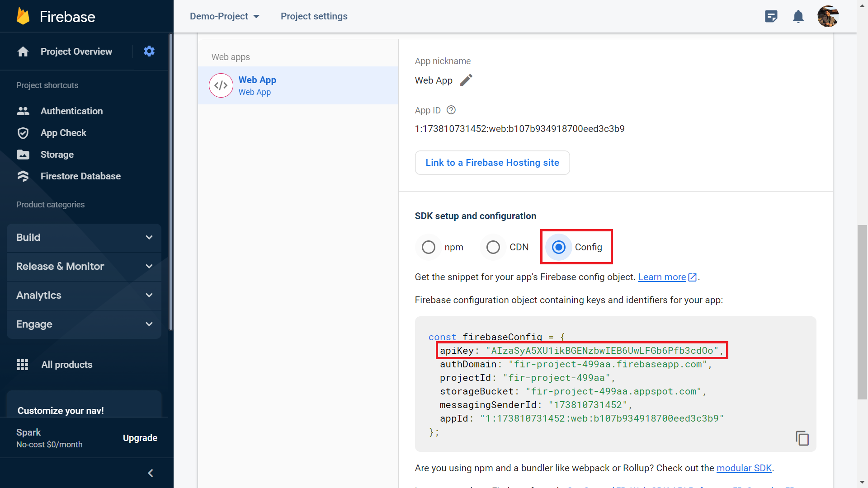
Task: Select the Config radio option
Action: 559,247
